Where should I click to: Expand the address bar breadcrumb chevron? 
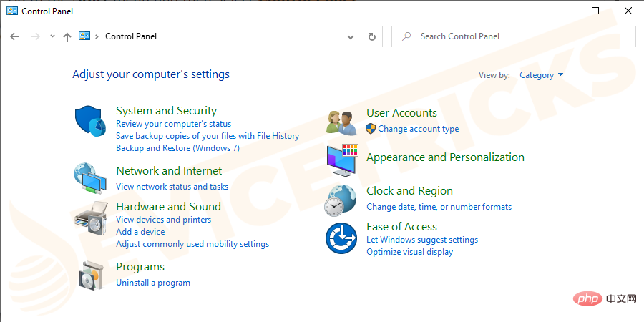[x=97, y=36]
